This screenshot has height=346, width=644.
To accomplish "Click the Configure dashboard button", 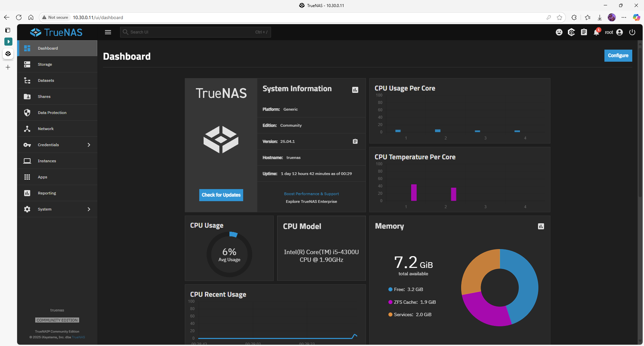I will (618, 56).
